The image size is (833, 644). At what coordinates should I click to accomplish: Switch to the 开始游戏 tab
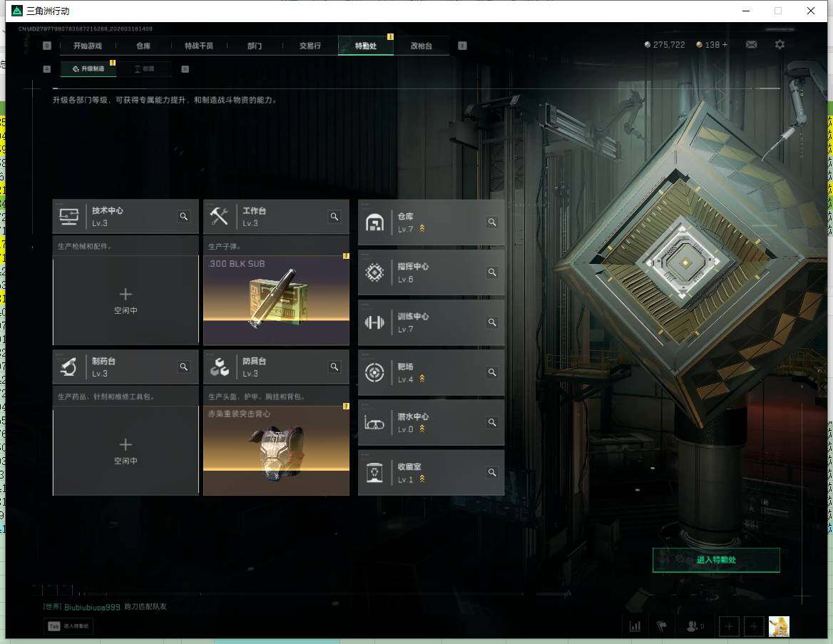pyautogui.click(x=88, y=46)
